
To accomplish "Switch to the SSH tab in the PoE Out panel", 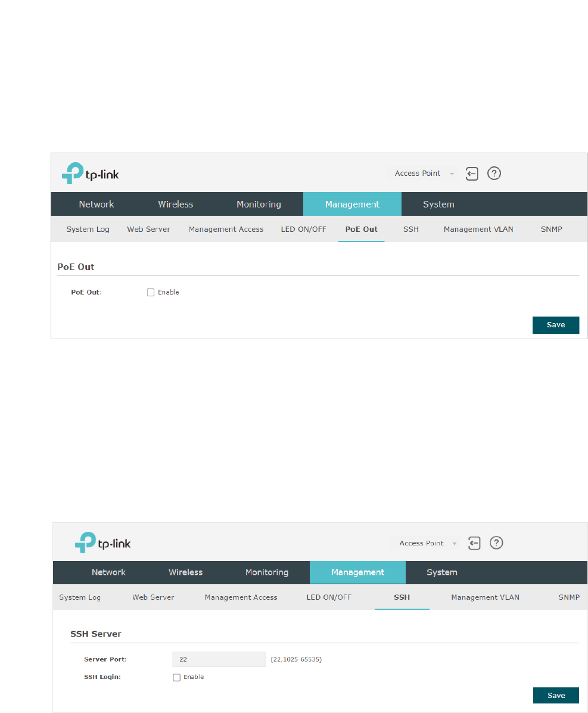I will [x=411, y=229].
